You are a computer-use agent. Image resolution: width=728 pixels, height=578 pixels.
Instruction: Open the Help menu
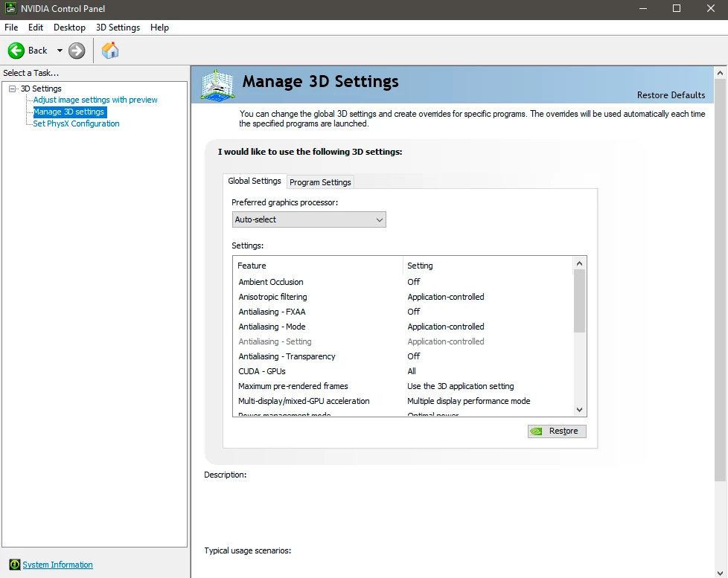click(160, 28)
